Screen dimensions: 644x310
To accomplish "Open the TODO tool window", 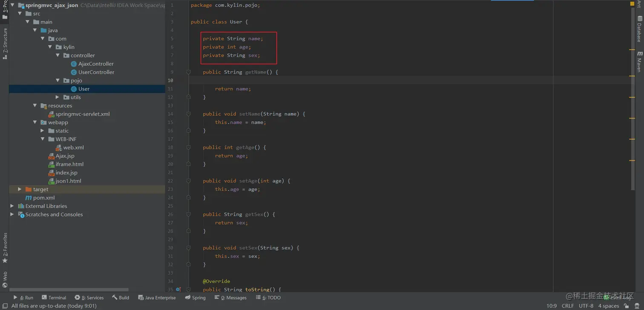I will click(x=268, y=298).
